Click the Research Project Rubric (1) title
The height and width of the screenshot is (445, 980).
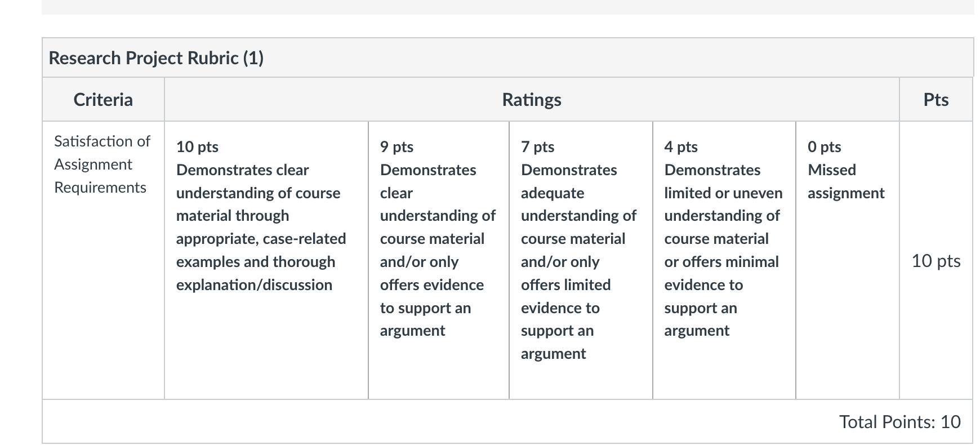pos(156,58)
